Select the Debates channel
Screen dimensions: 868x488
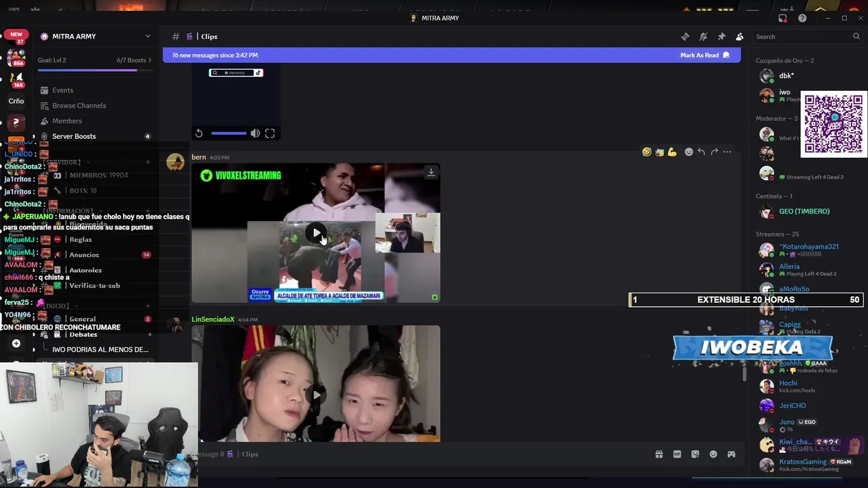pos(83,334)
